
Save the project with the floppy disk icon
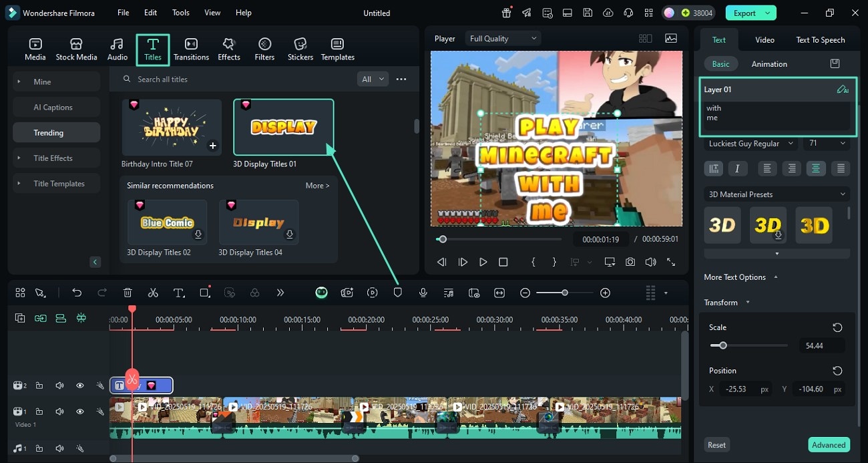click(588, 13)
